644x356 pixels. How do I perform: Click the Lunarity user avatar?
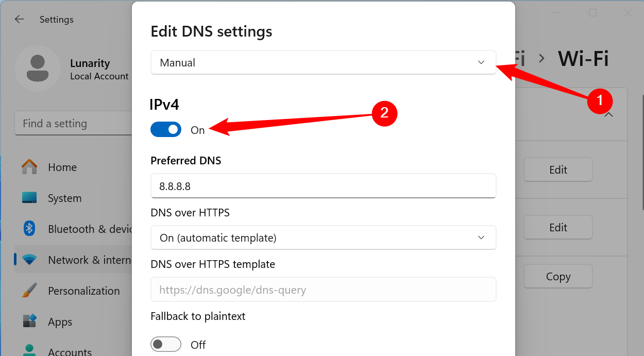point(37,68)
